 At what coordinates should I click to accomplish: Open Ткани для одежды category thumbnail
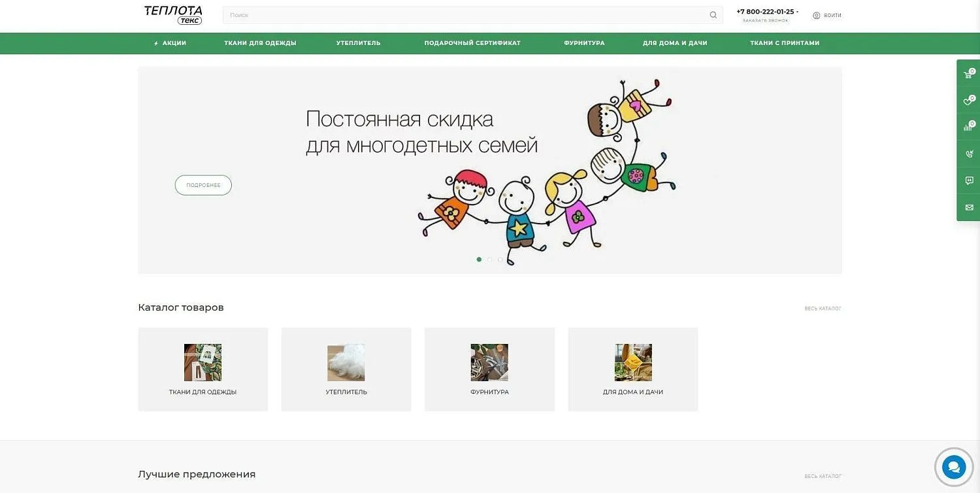click(x=203, y=362)
